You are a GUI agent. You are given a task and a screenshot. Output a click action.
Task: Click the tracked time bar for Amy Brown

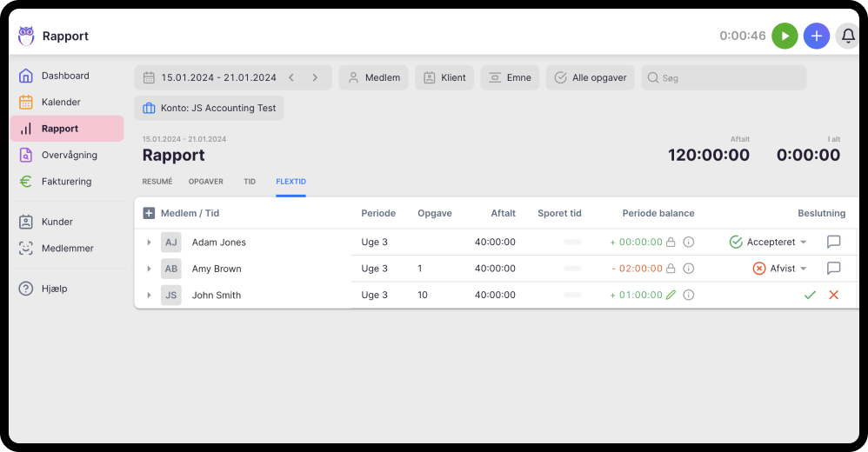tap(572, 269)
